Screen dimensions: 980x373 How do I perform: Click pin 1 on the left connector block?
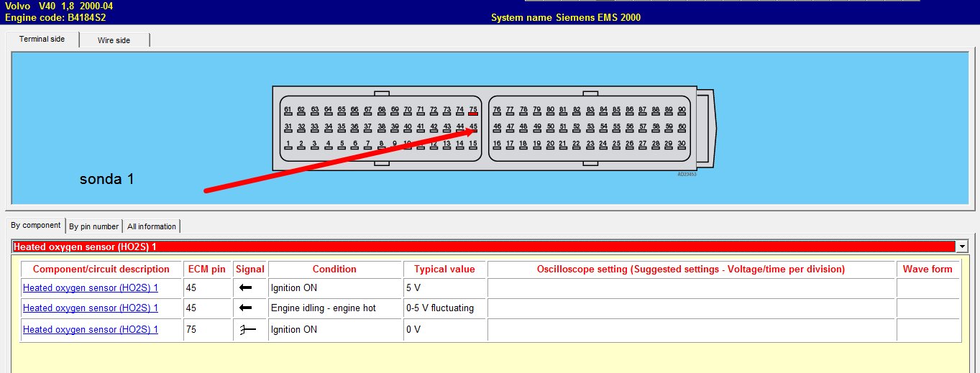click(x=288, y=145)
